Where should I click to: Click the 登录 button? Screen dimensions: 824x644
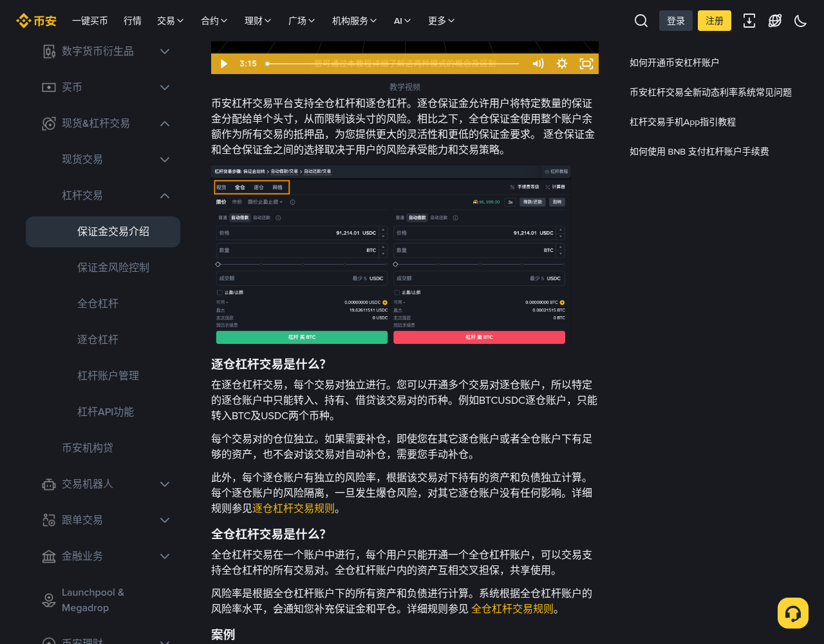(676, 21)
